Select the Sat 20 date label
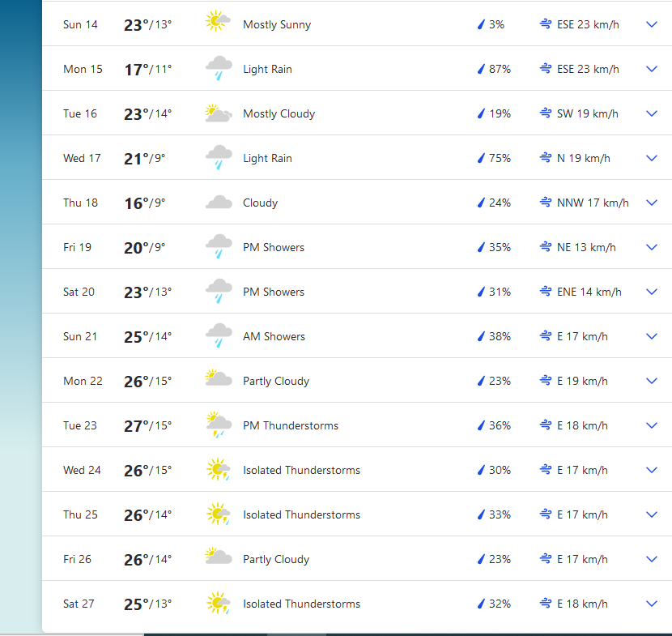The width and height of the screenshot is (672, 636). (x=79, y=292)
